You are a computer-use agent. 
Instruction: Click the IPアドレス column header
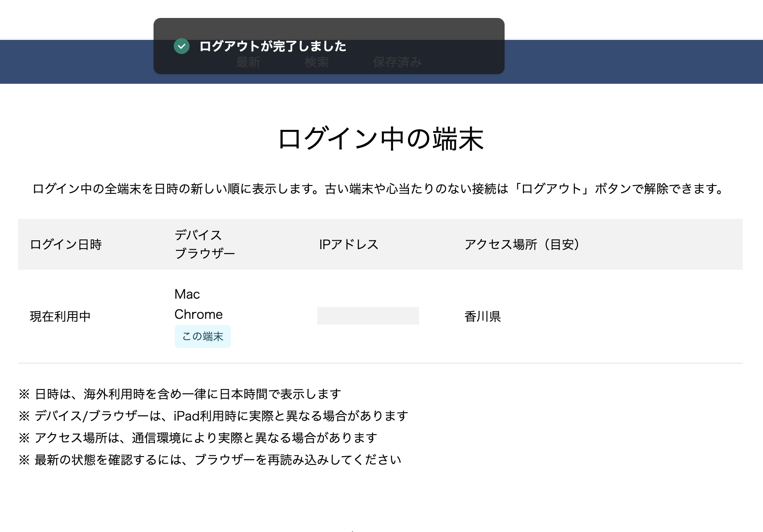[349, 245]
